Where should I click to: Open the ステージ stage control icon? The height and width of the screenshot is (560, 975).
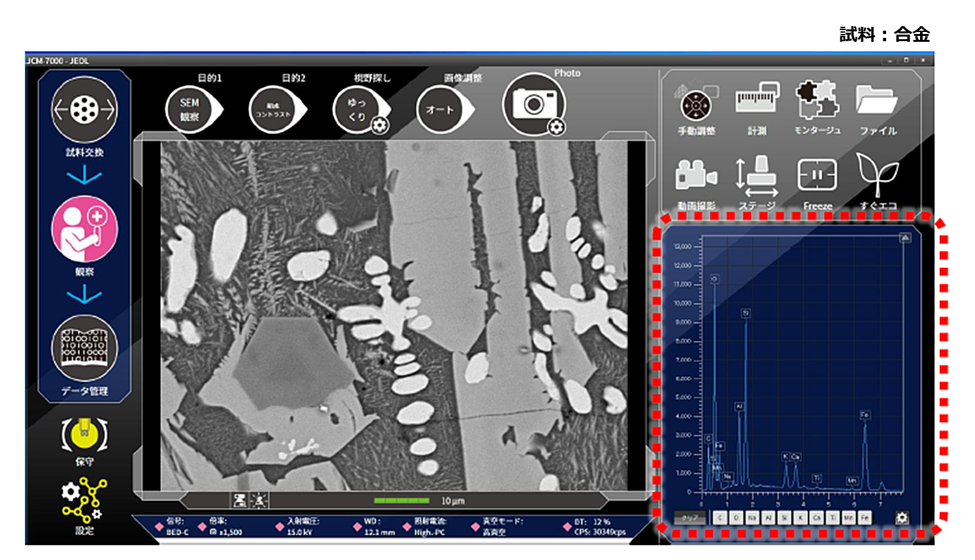coord(757,175)
